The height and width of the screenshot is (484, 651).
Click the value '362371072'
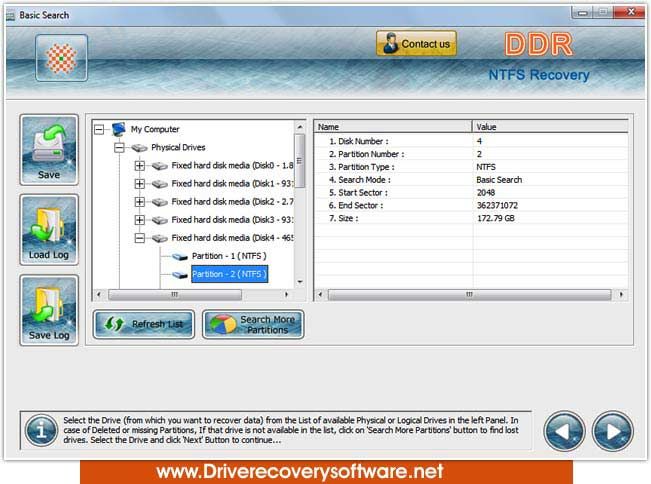click(497, 205)
